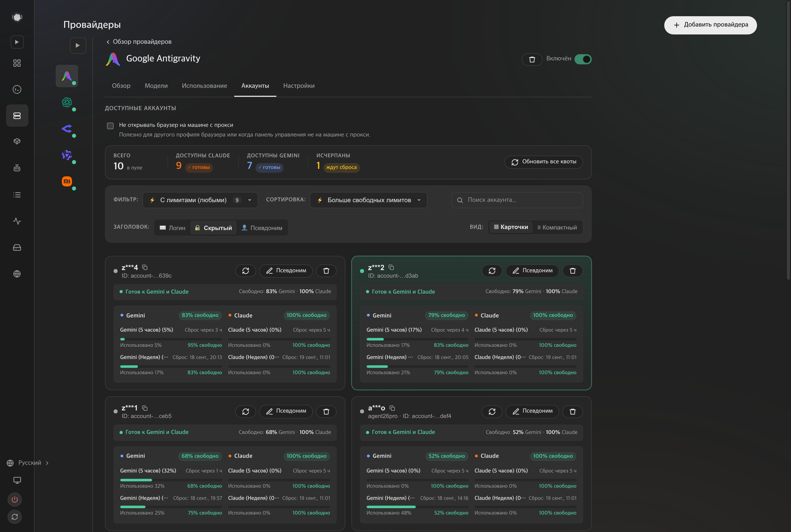This screenshot has width=791, height=532.
Task: Switch to the Использование tab
Action: tap(204, 86)
